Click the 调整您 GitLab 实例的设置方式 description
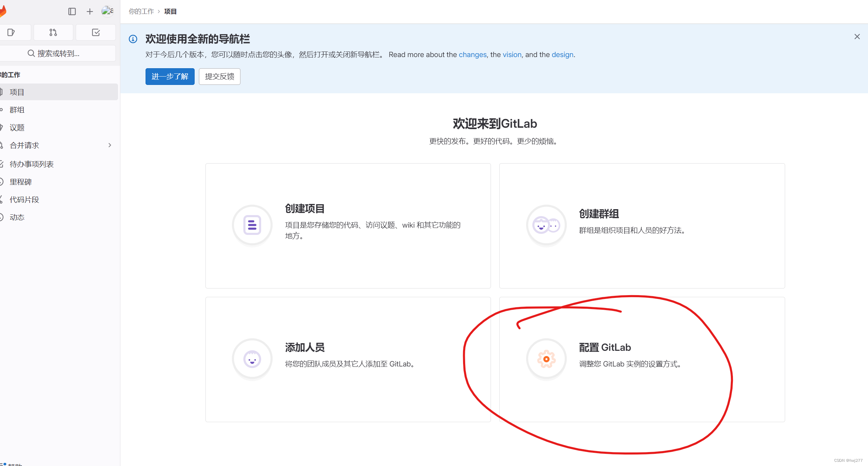This screenshot has height=466, width=868. 630,364
